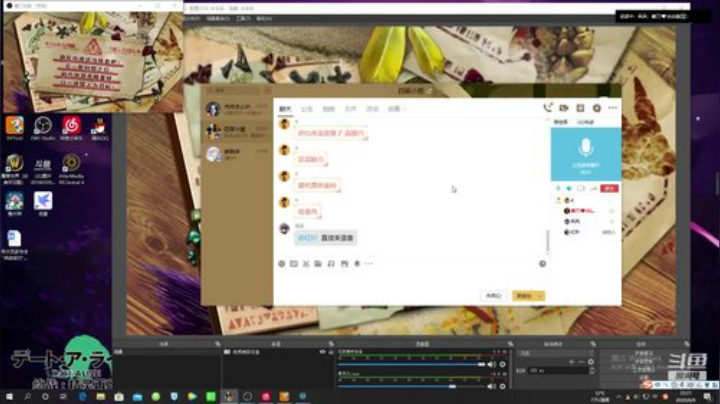Show hidden system tray icons chevron
This screenshot has height=404, width=720.
pos(619,397)
